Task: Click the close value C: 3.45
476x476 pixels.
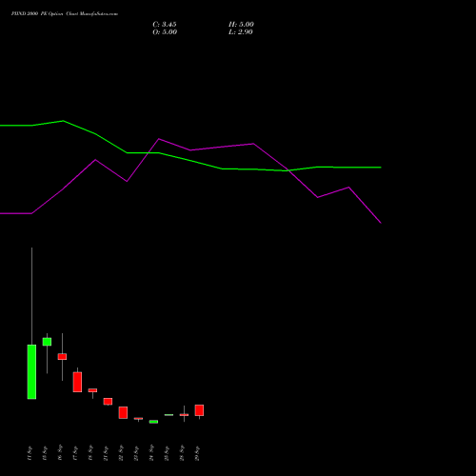Action: (165, 25)
